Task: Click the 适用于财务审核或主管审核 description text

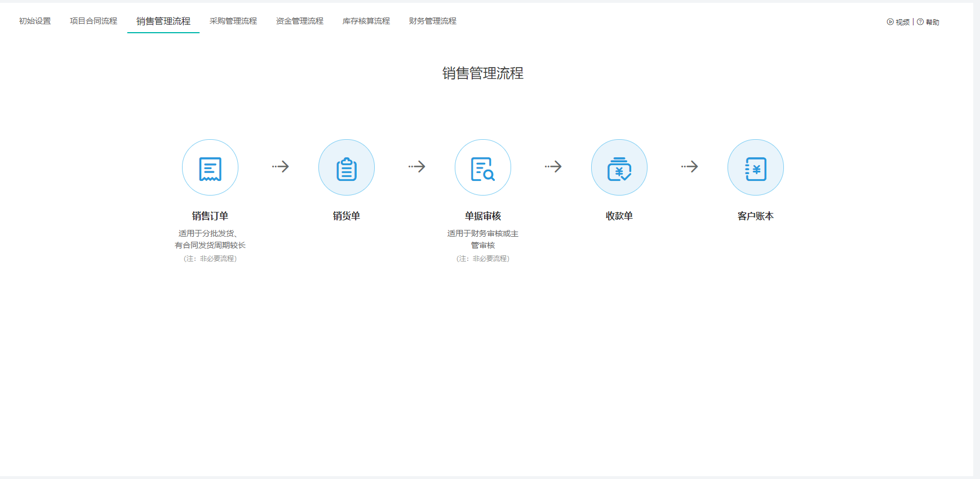Action: tap(483, 239)
